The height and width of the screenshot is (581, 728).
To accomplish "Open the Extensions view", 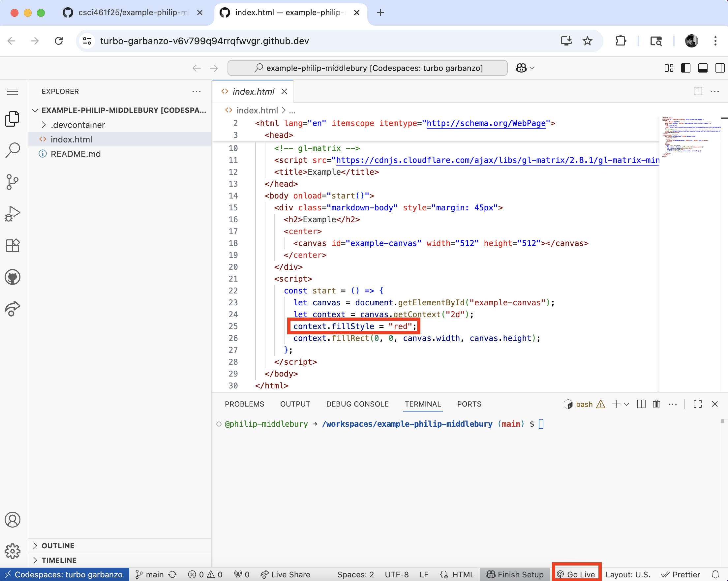I will [13, 245].
